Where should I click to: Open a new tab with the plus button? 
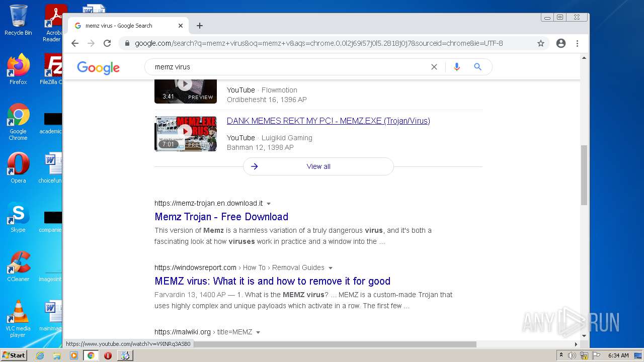tap(200, 26)
